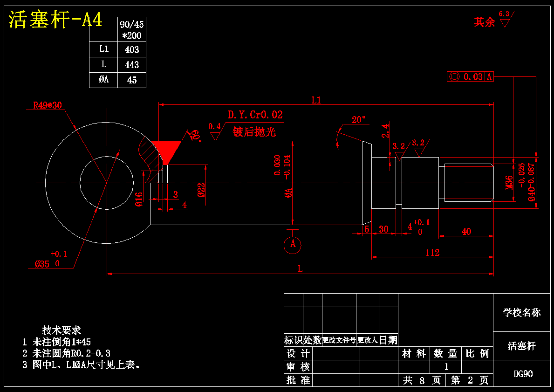Click the red 其余 surface finish note
Screen dimensions: 554x392
pos(485,22)
